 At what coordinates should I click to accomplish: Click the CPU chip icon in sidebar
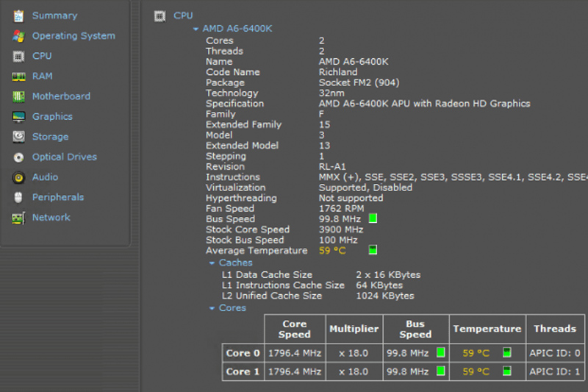point(18,57)
